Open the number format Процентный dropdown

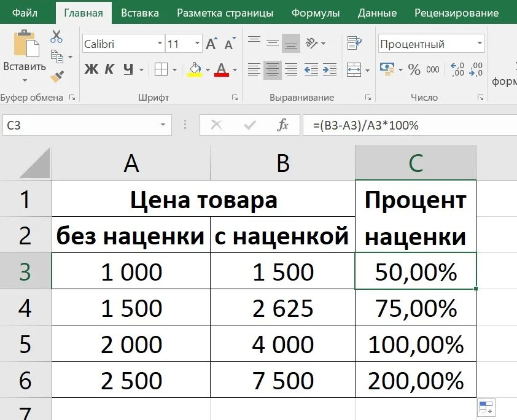480,43
